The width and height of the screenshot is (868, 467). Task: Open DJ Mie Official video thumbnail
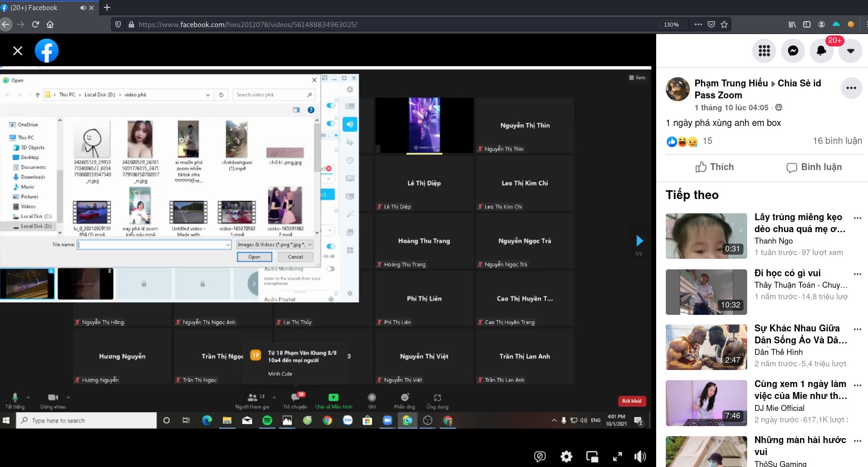[x=706, y=403]
